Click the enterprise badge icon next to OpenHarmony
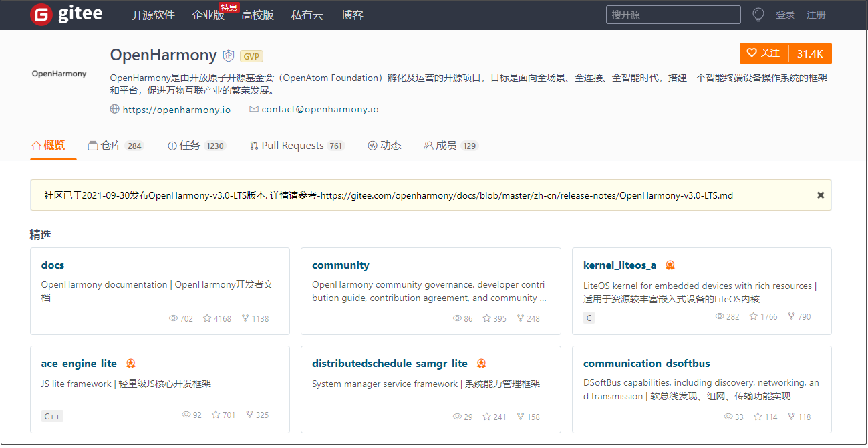 coord(229,55)
